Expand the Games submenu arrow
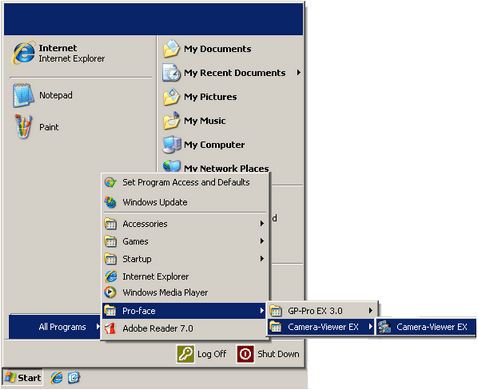 point(262,241)
